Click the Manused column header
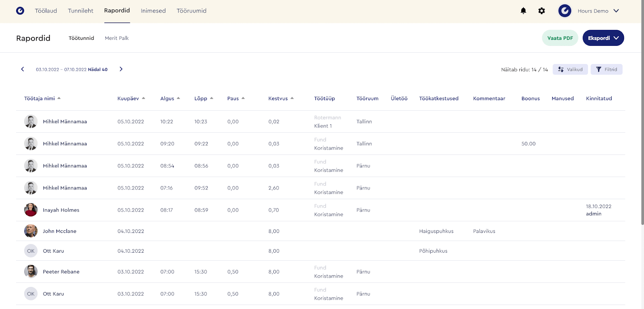 563,98
